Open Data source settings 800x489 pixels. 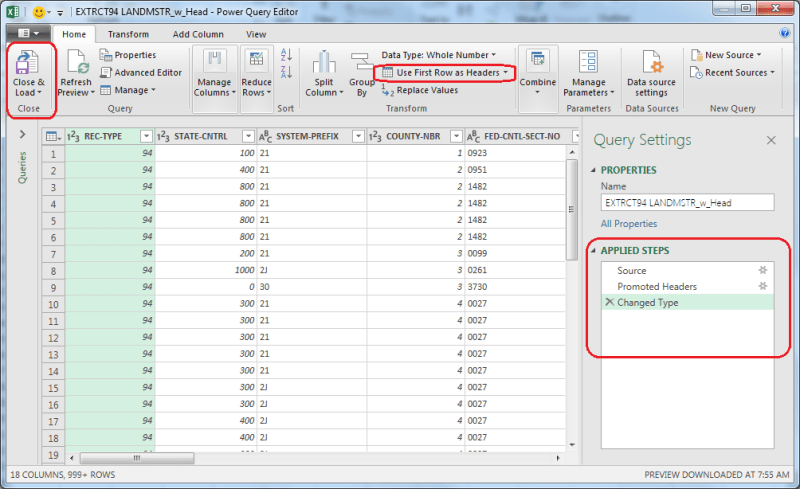[x=651, y=74]
